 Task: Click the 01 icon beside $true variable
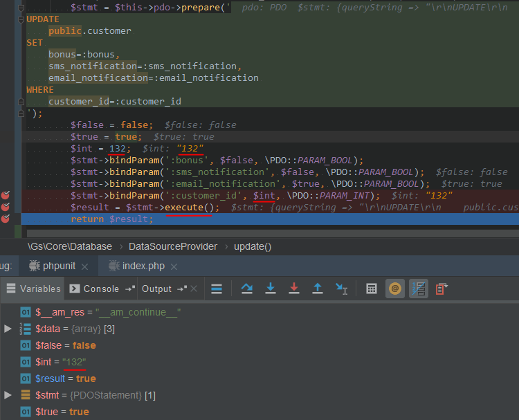[26, 412]
